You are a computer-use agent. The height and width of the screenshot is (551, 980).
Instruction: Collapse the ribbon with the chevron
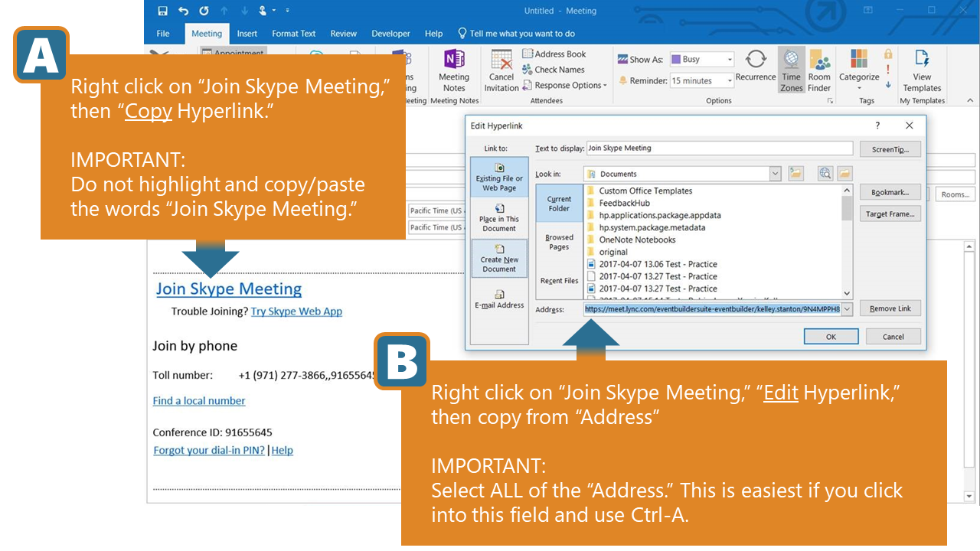point(969,100)
